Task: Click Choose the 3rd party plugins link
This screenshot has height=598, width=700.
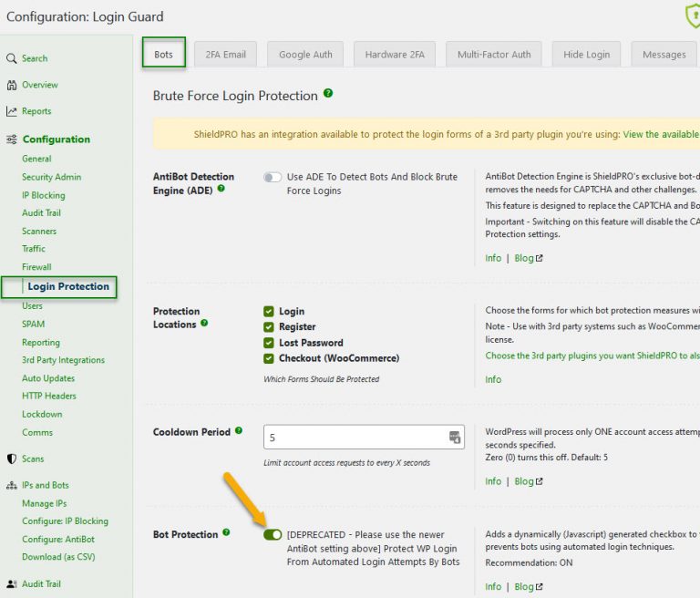Action: [x=592, y=356]
